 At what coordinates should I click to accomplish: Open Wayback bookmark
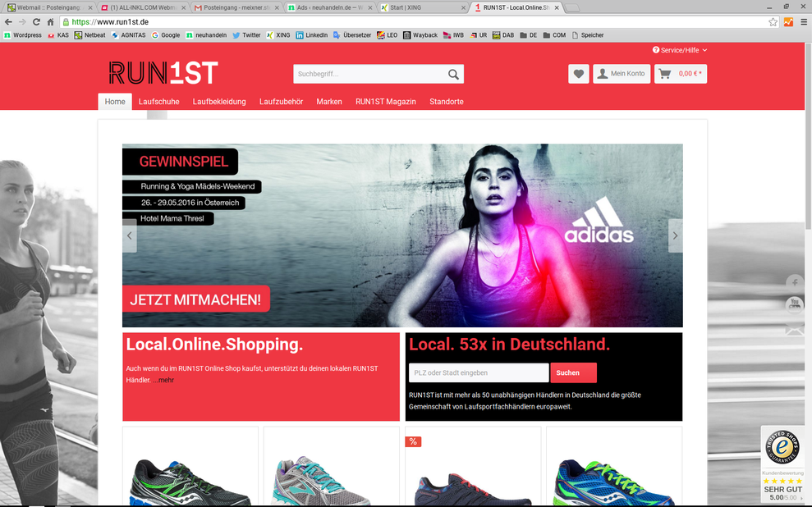click(420, 35)
